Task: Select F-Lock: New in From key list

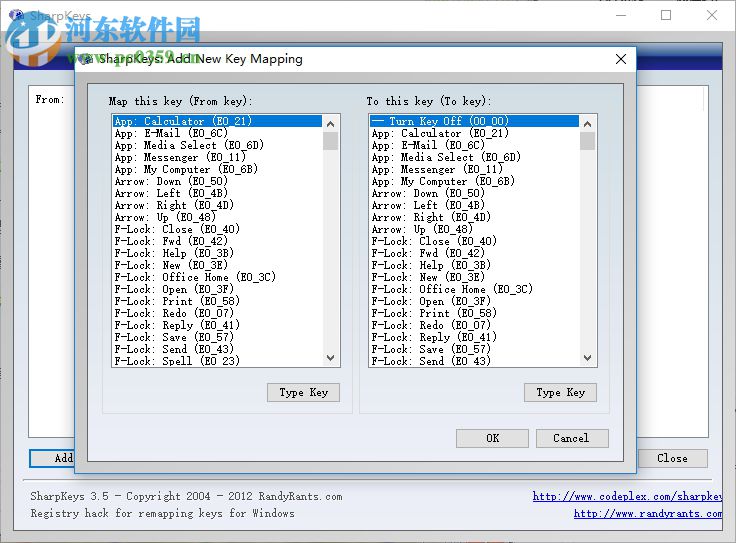Action: coord(217,266)
